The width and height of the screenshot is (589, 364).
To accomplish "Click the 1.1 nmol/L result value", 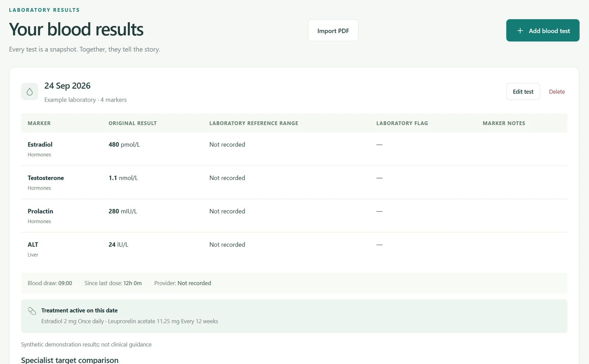I will tap(123, 178).
